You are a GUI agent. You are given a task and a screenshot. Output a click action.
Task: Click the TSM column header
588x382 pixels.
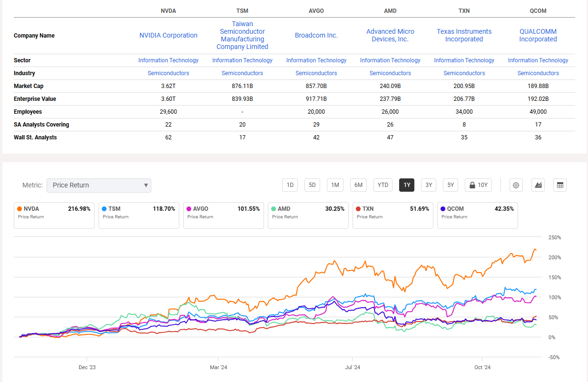click(x=243, y=11)
